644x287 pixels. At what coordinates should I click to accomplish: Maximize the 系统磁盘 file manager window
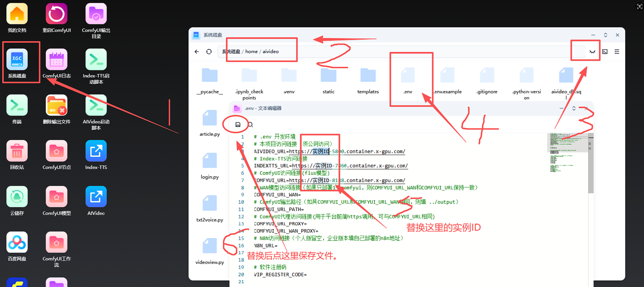click(605, 35)
